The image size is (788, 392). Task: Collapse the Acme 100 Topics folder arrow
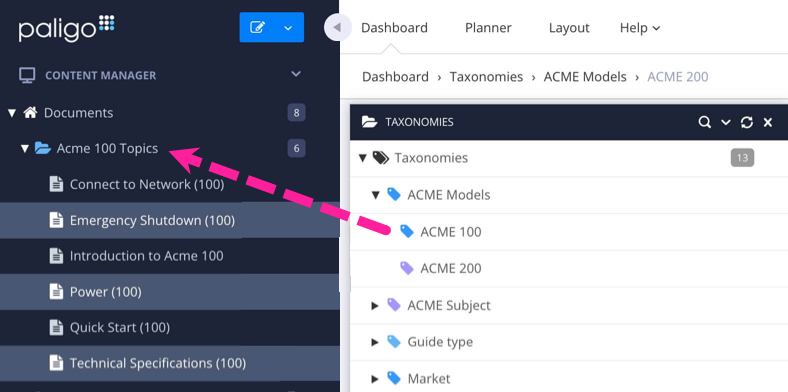point(25,149)
